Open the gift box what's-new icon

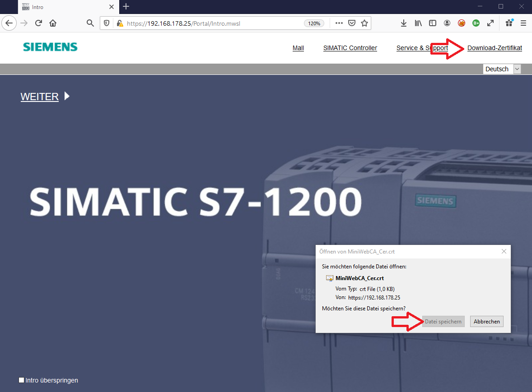click(509, 23)
